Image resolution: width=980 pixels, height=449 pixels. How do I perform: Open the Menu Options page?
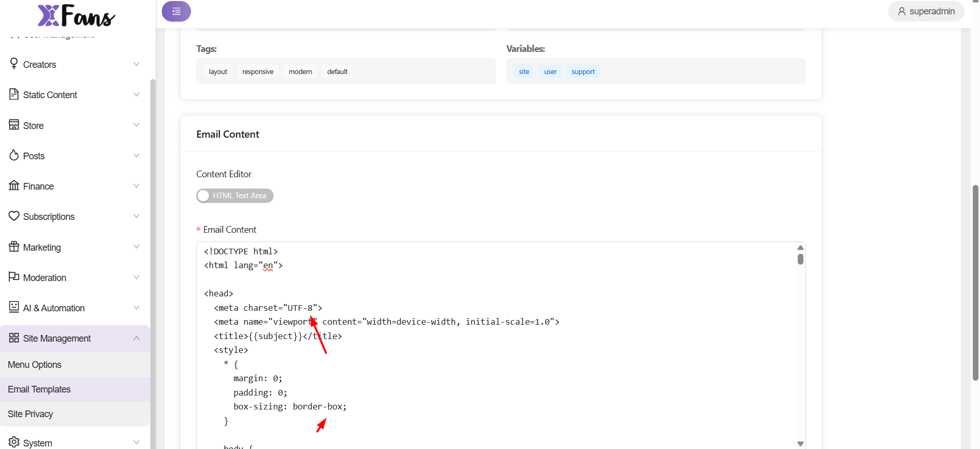click(35, 365)
